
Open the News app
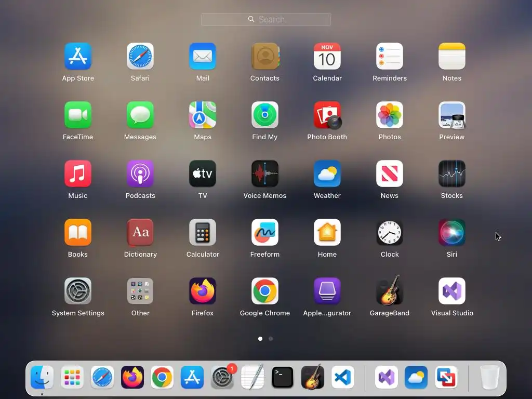(x=390, y=174)
